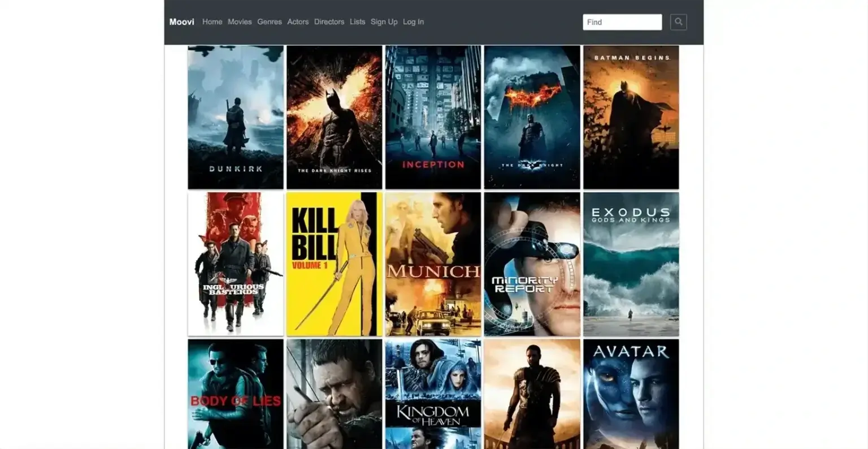Select the Munich movie poster
This screenshot has width=868, height=449.
coord(433,264)
